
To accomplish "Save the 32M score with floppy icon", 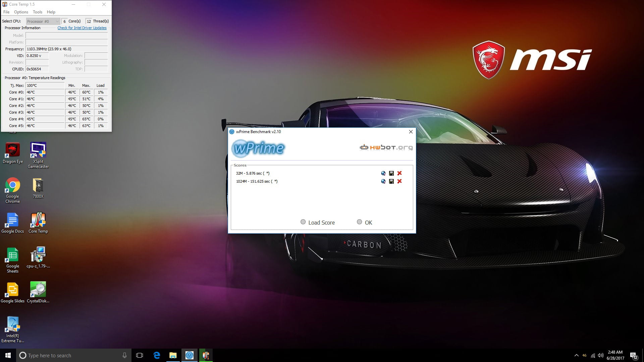I will [391, 173].
